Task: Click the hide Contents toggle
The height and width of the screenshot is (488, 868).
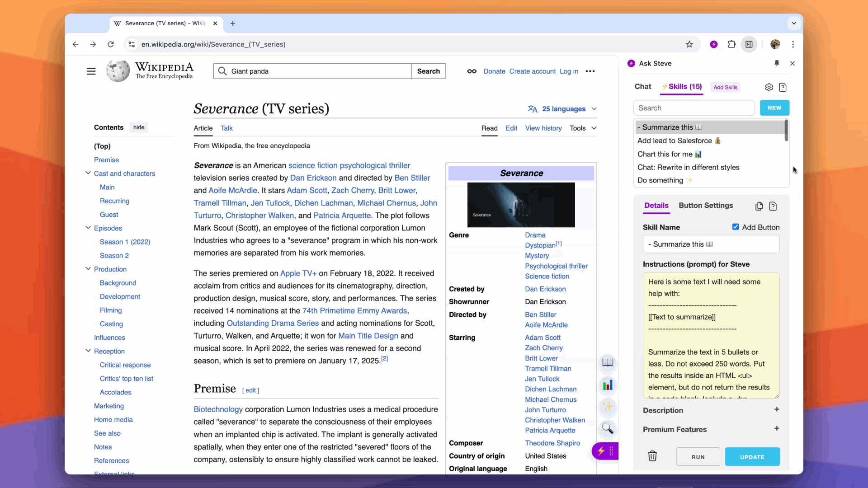Action: [139, 127]
